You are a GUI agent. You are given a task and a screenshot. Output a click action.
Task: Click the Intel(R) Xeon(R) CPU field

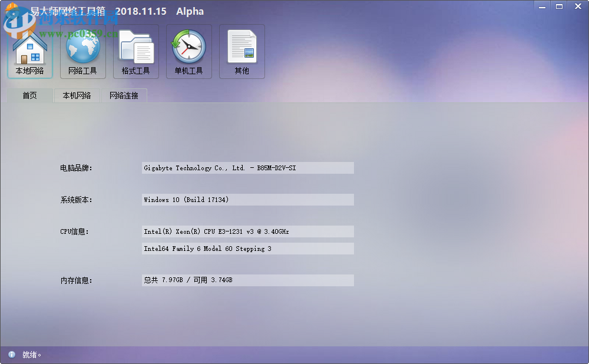(x=247, y=231)
